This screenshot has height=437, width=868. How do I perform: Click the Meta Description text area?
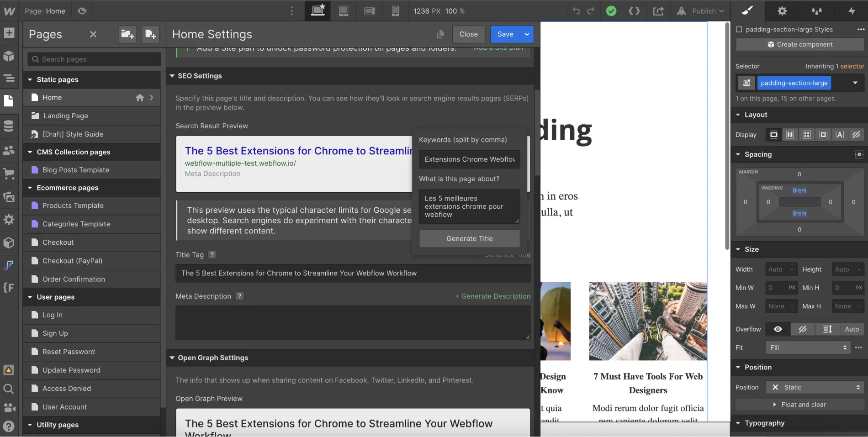pos(353,323)
